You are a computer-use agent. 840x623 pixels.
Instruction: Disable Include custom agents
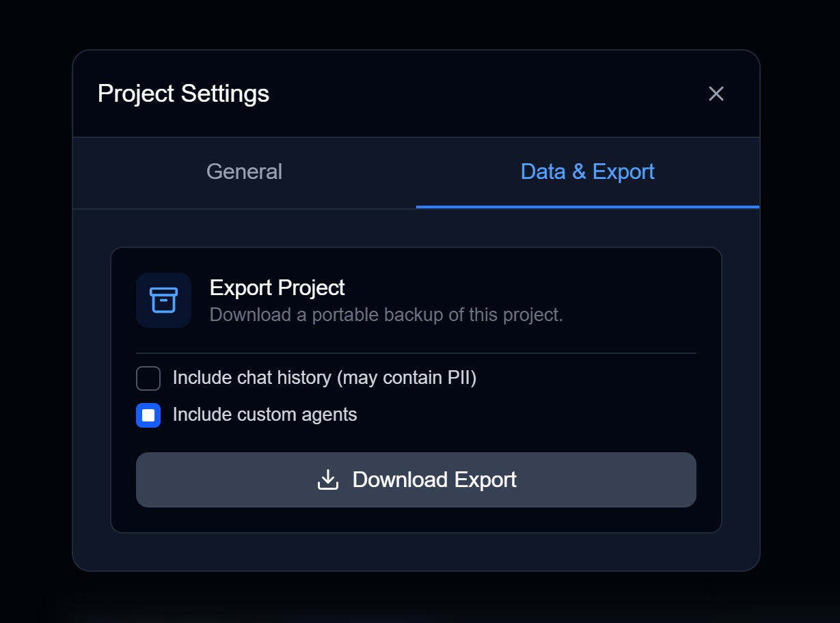pyautogui.click(x=148, y=415)
